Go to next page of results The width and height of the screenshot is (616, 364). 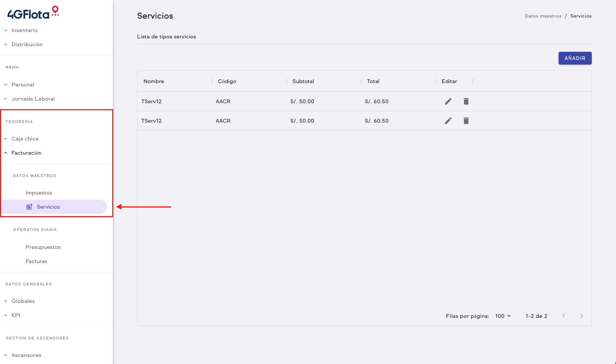581,316
